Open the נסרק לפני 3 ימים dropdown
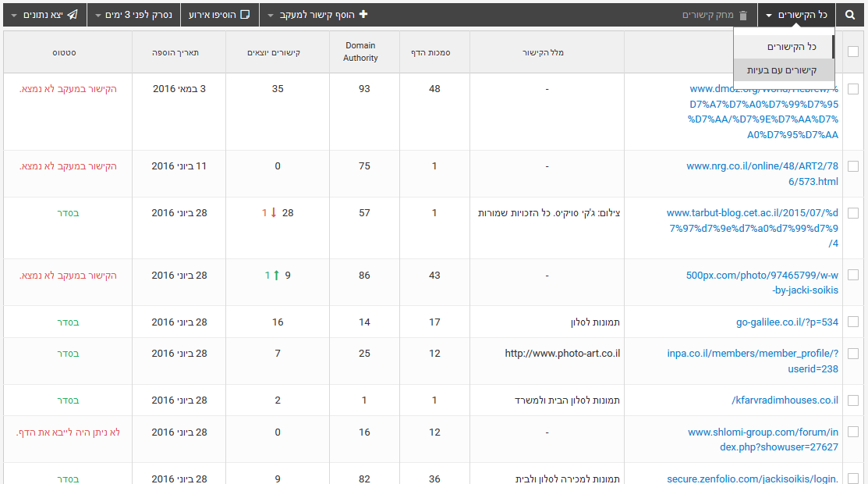 pos(133,15)
